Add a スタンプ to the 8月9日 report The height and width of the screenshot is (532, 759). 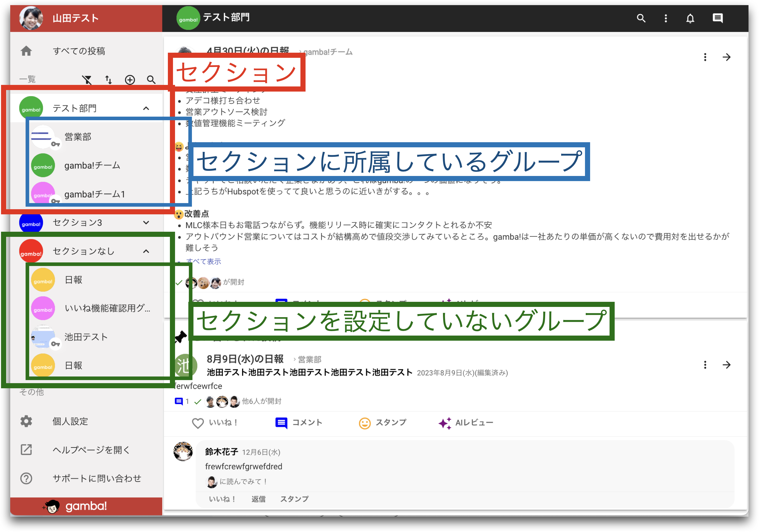383,423
